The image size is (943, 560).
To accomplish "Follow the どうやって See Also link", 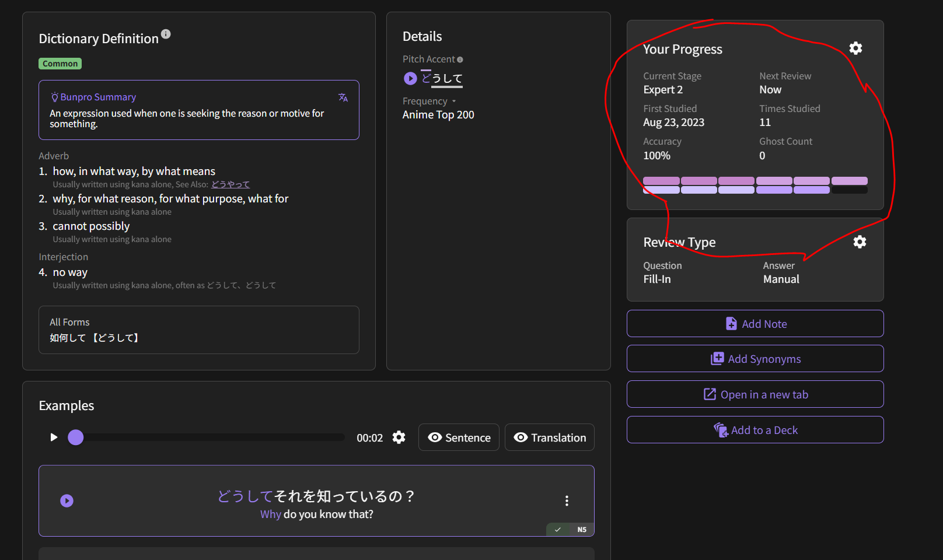I will click(x=230, y=184).
